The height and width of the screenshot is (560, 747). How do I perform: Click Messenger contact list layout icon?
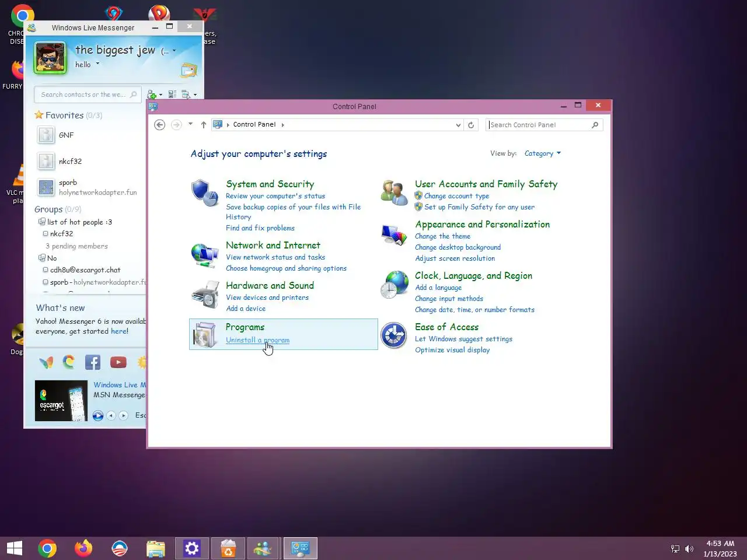click(172, 94)
